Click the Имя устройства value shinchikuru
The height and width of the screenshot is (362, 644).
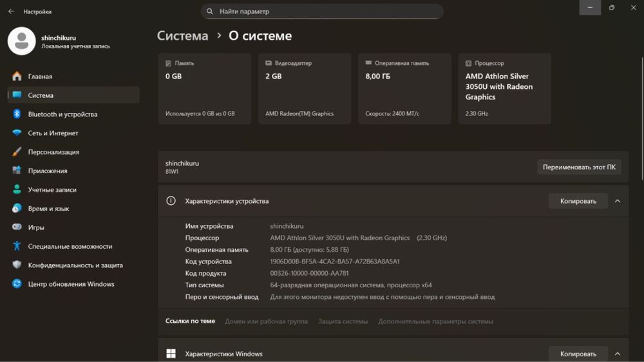click(287, 226)
